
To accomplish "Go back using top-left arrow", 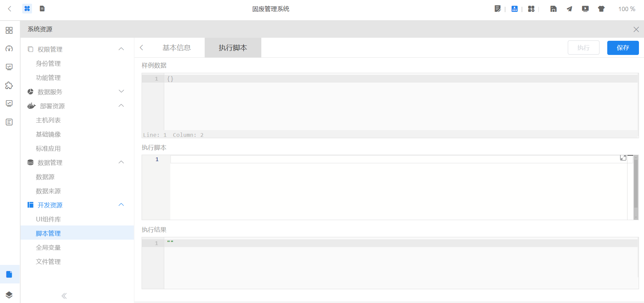I will (9, 9).
